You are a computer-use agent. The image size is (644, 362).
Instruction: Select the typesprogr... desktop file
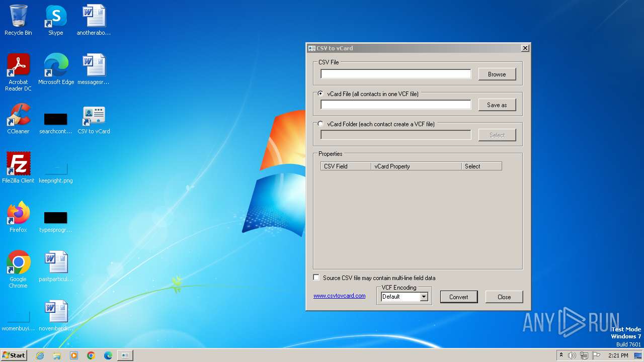click(x=55, y=222)
